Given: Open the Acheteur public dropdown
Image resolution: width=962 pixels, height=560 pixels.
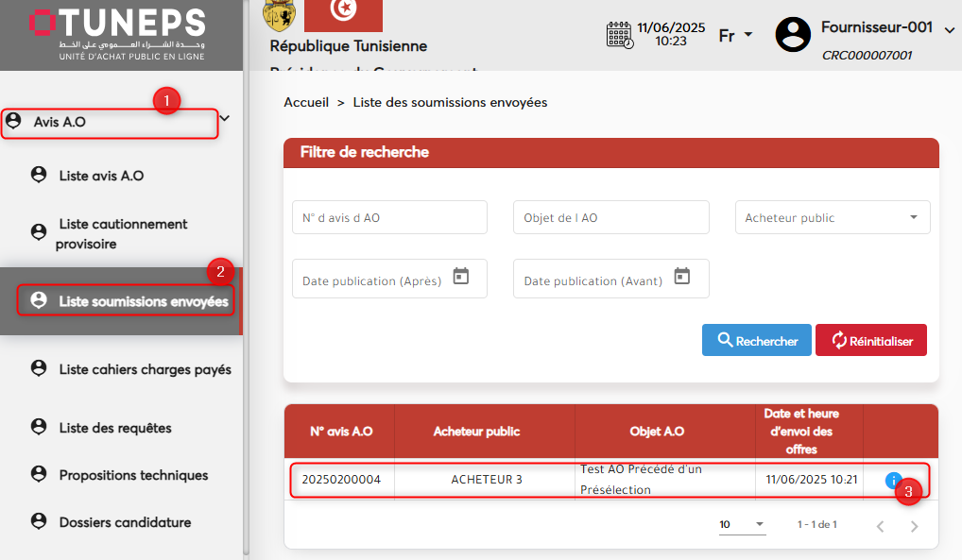Looking at the screenshot, I should tap(832, 217).
